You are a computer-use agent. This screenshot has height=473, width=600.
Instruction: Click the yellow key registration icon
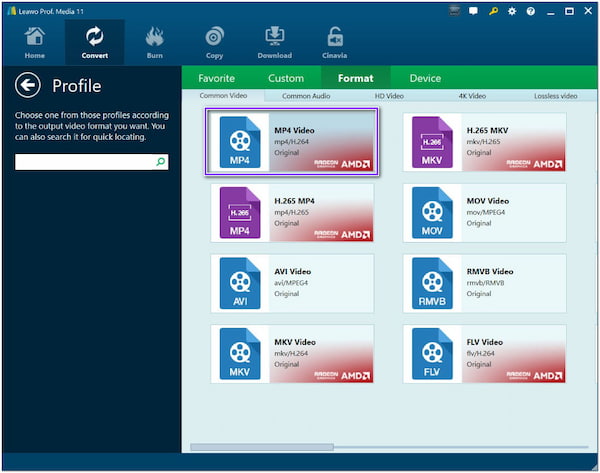pyautogui.click(x=493, y=11)
